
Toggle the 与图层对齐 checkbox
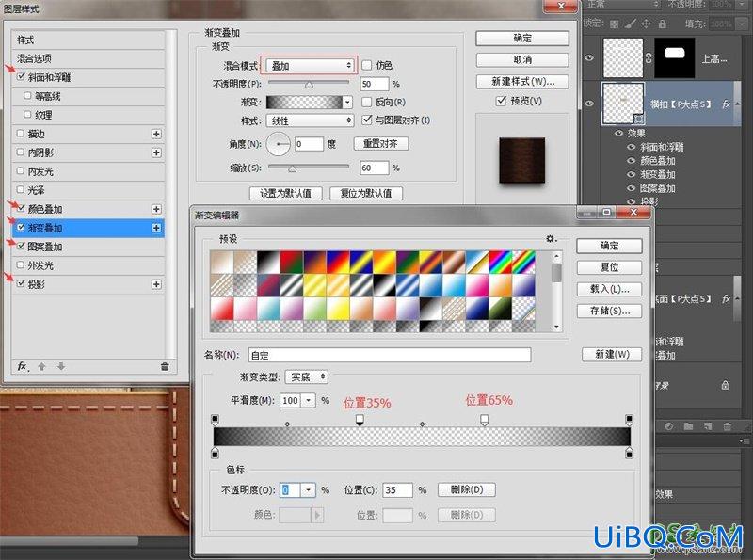pyautogui.click(x=366, y=120)
